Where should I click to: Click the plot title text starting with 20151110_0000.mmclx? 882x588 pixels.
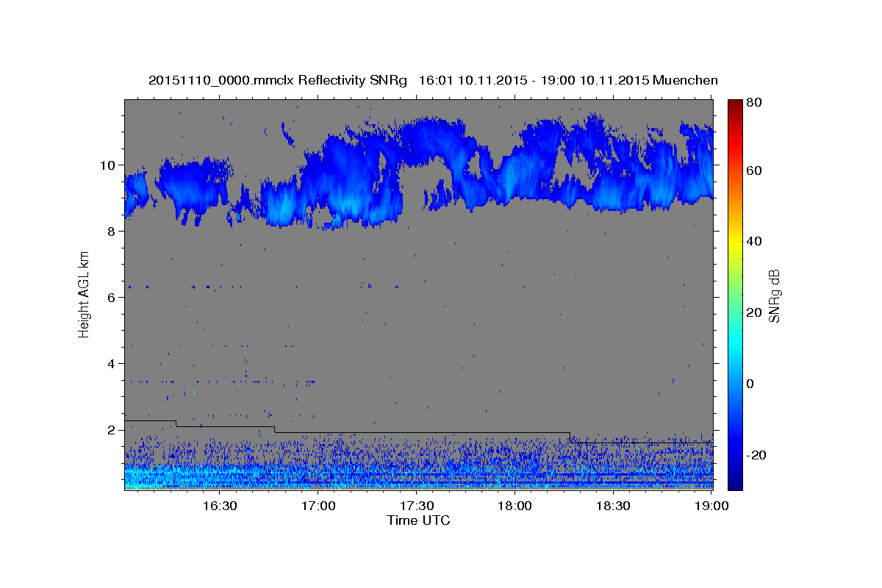pos(433,80)
